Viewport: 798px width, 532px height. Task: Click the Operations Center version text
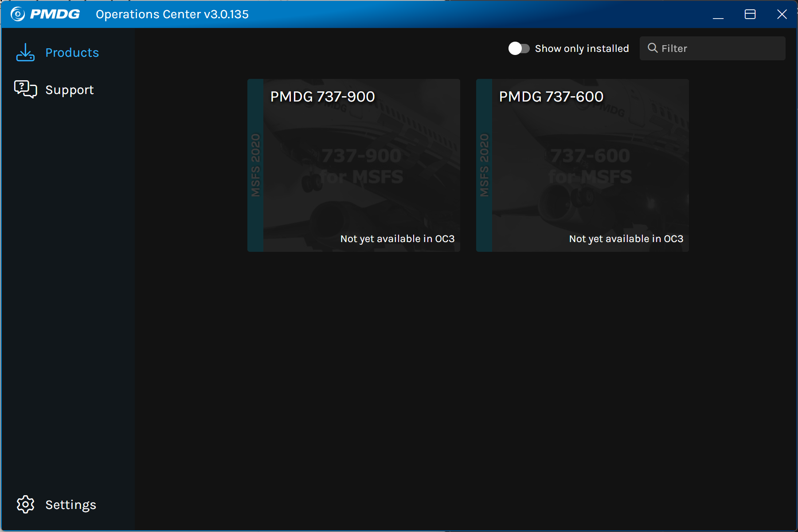(x=173, y=14)
